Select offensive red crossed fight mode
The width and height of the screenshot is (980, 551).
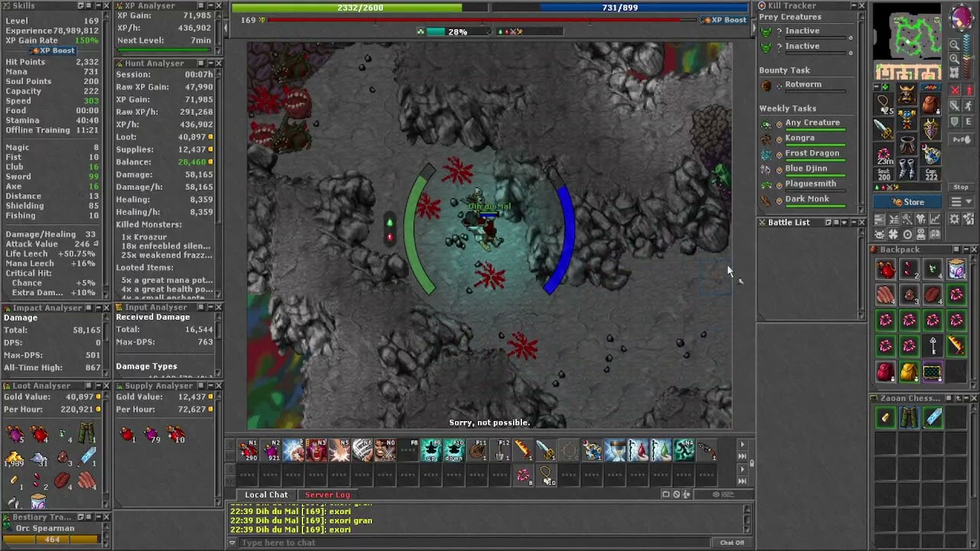[x=955, y=90]
